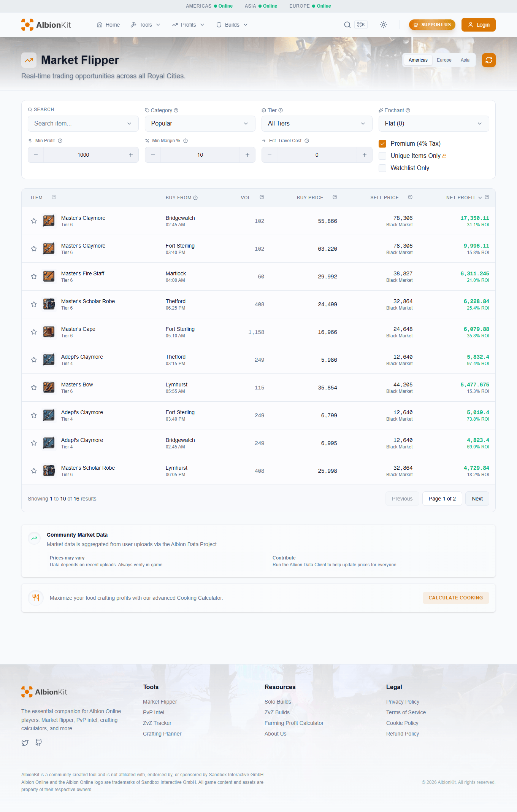Screen dimensions: 517x812
Task: Open the Refund Policy footer link
Action: [x=403, y=734]
